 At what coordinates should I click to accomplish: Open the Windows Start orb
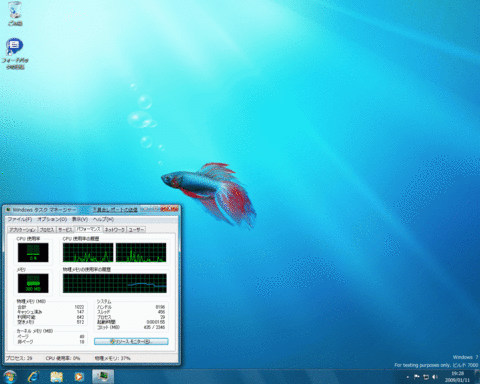coord(10,377)
